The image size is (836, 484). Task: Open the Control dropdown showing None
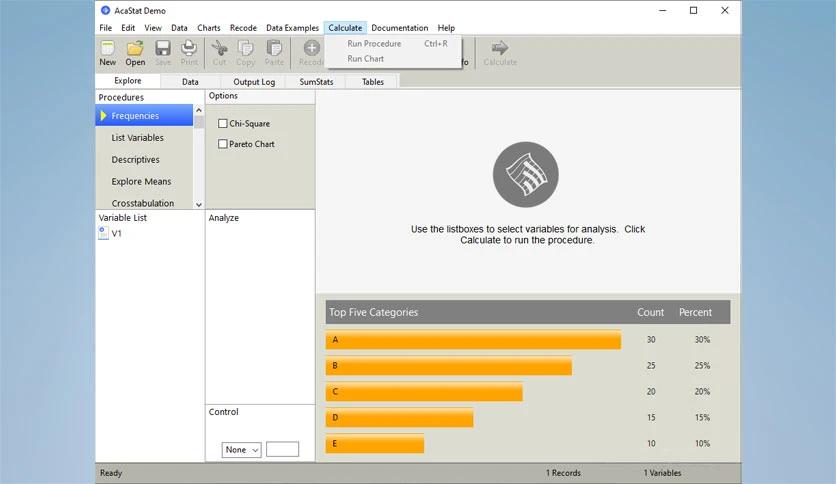(x=241, y=450)
